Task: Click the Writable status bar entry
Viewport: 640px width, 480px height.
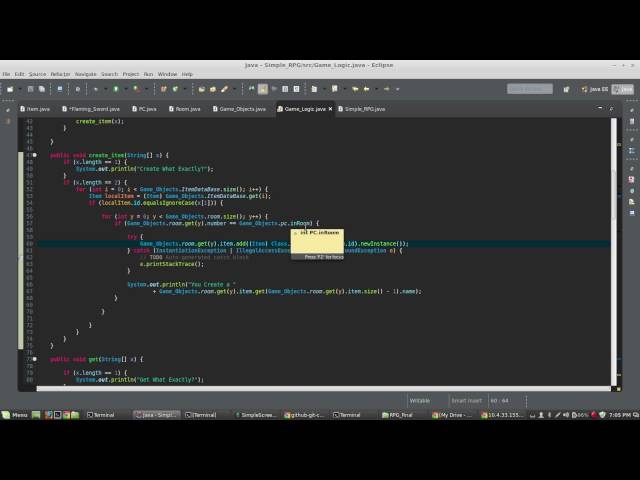Action: click(420, 401)
